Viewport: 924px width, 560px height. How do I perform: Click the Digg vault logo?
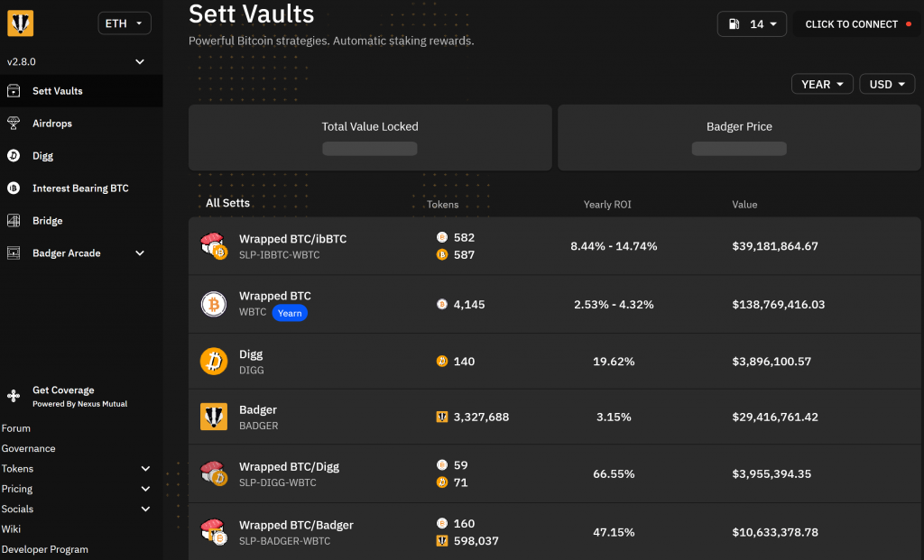213,361
